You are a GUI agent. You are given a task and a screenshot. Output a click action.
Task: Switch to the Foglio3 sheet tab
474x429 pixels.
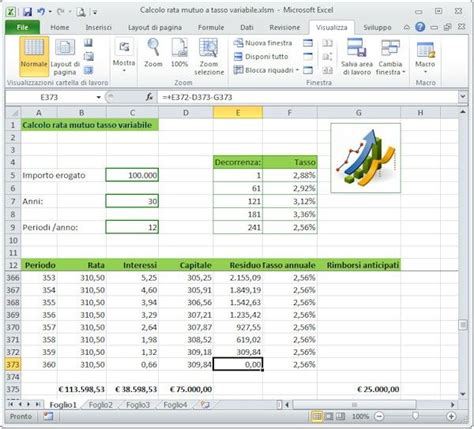[138, 405]
